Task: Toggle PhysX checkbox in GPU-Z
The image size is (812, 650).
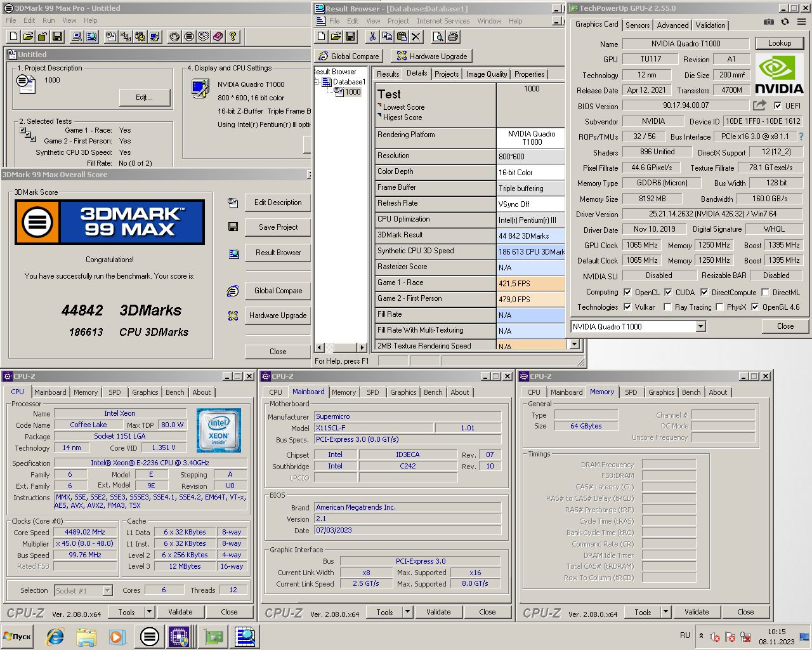Action: [719, 307]
